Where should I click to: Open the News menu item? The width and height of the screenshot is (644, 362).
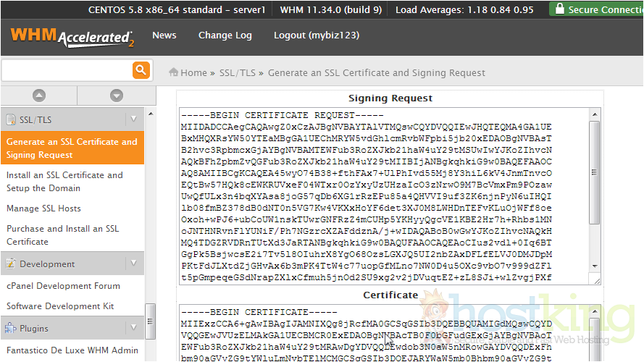tap(164, 35)
